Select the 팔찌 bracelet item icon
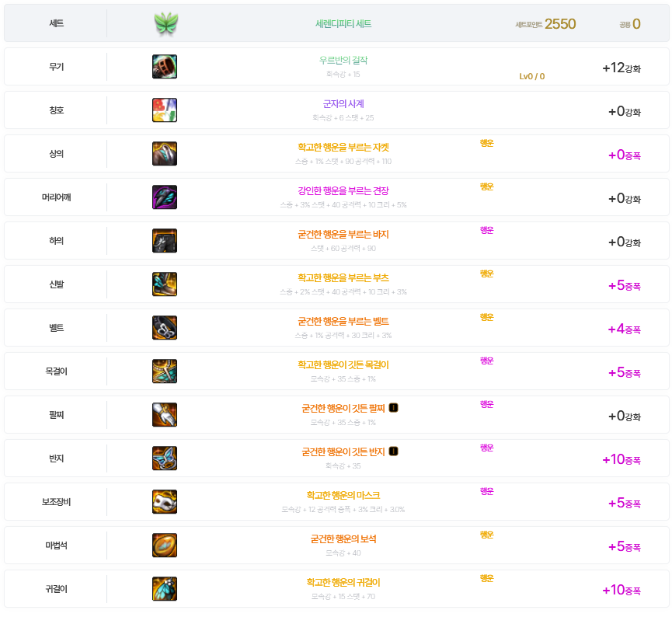Viewport: 672px width, 617px height. pyautogui.click(x=165, y=415)
